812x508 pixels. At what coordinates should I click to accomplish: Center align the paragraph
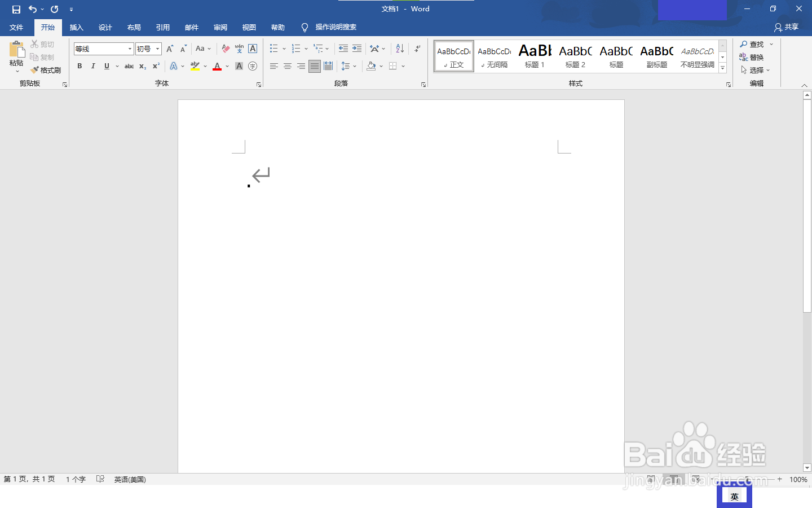(x=288, y=66)
